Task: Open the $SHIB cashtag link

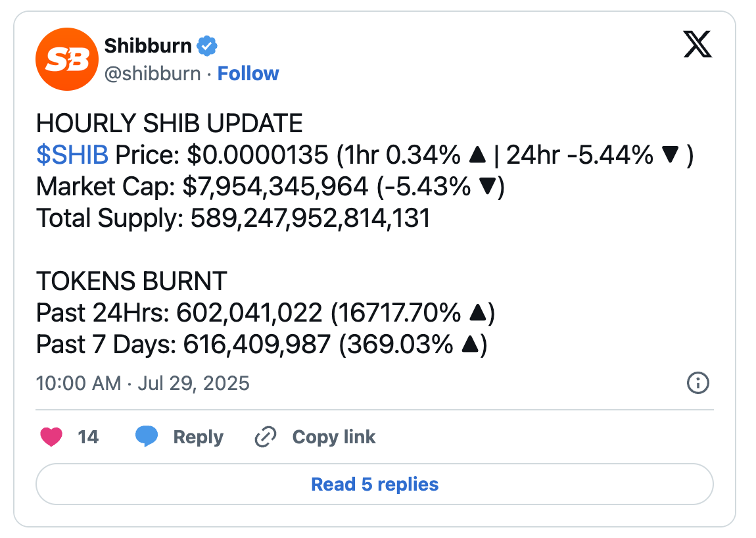Action: 72,155
